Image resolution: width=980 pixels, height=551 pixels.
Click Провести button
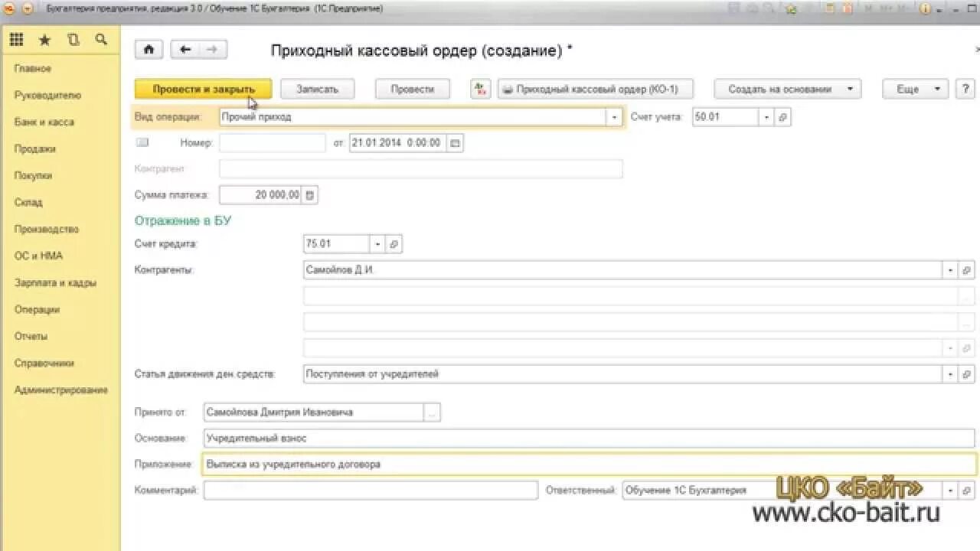(x=413, y=89)
